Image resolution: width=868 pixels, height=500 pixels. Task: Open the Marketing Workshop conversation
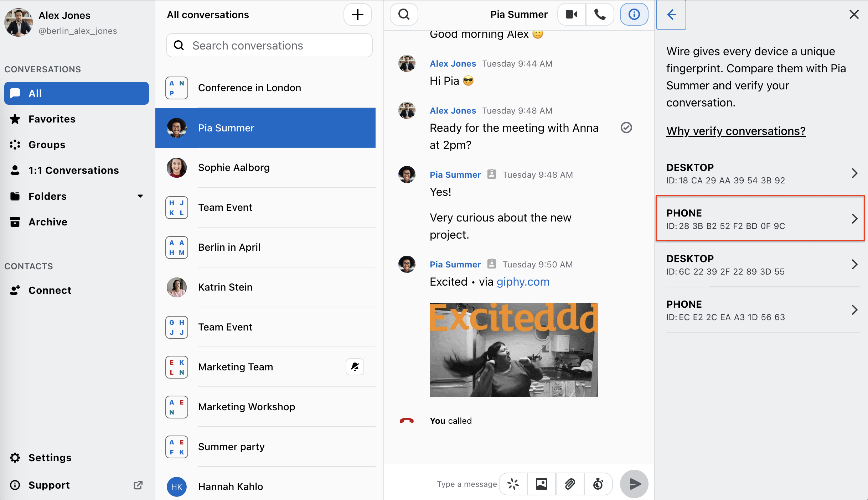pos(265,407)
